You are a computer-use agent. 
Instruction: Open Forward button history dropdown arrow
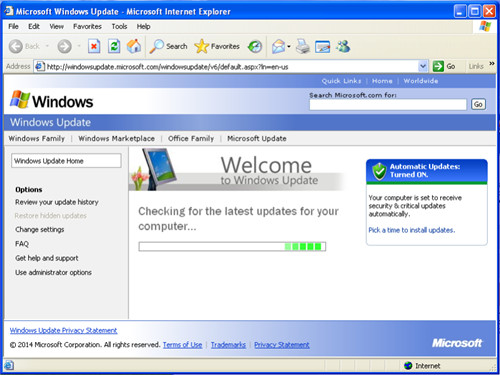79,46
